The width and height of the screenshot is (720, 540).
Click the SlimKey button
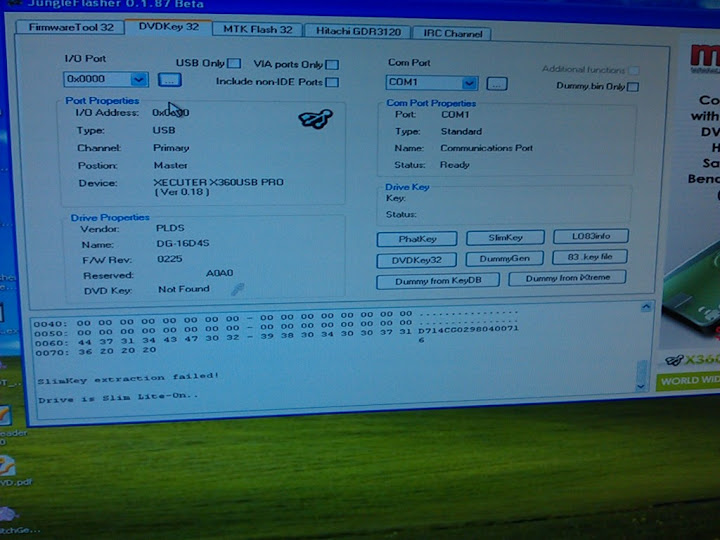506,237
